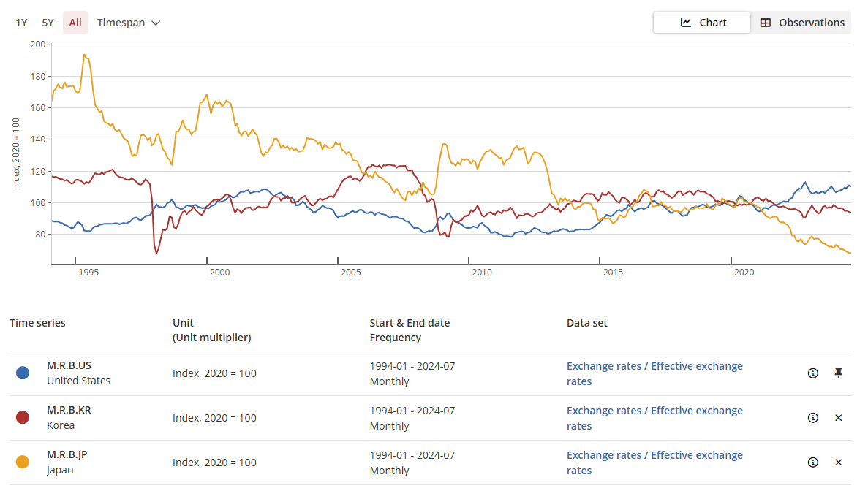868x491 pixels.
Task: Click the table icon in Observations button
Action: [766, 23]
